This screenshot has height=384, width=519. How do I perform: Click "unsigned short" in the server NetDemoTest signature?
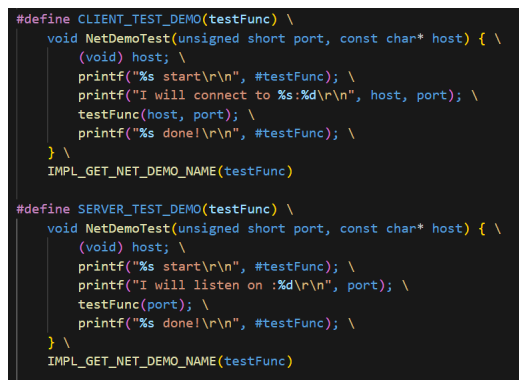232,229
